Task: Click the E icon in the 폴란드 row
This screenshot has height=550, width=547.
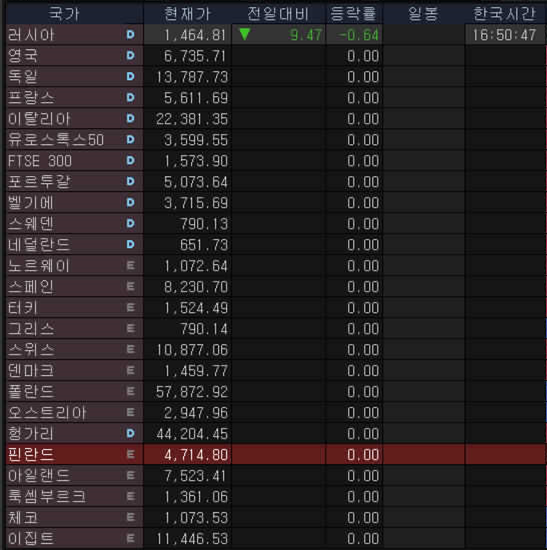Action: [x=131, y=391]
